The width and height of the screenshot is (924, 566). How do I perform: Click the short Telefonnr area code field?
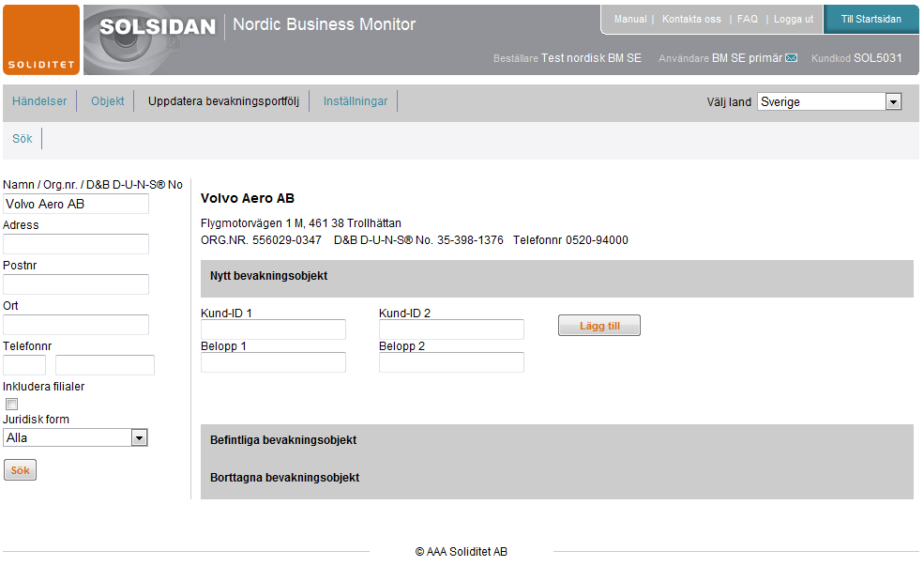click(x=24, y=365)
